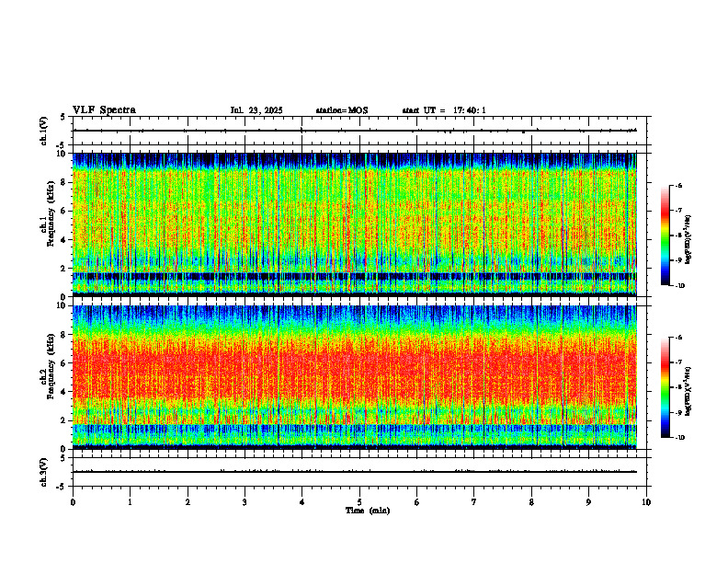Click the ch.1 color bar log(PSD) label
728x563 pixels.
[688, 239]
